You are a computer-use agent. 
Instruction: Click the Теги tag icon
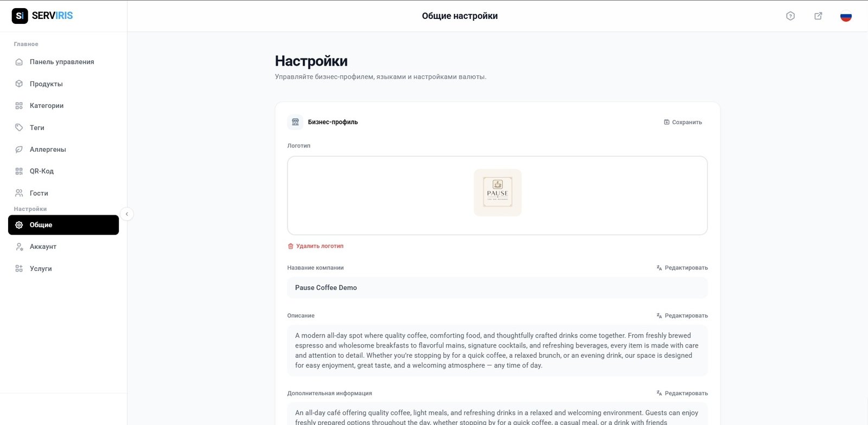coord(19,127)
